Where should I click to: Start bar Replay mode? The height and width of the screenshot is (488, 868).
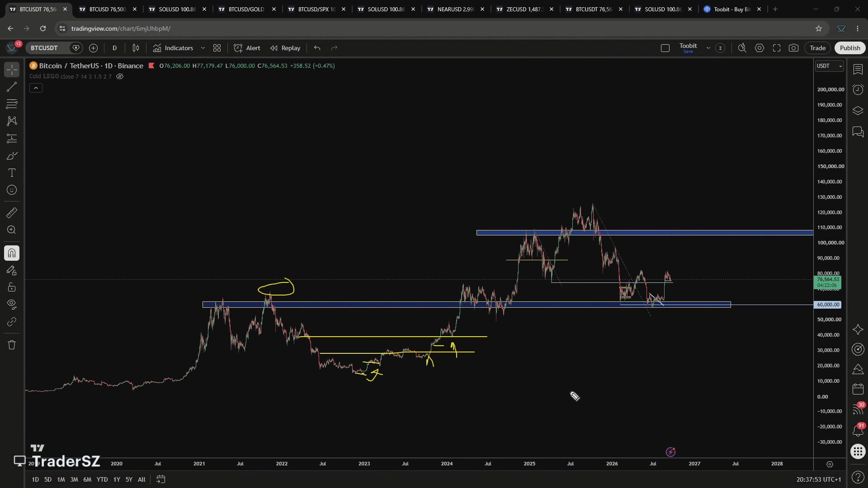point(285,48)
